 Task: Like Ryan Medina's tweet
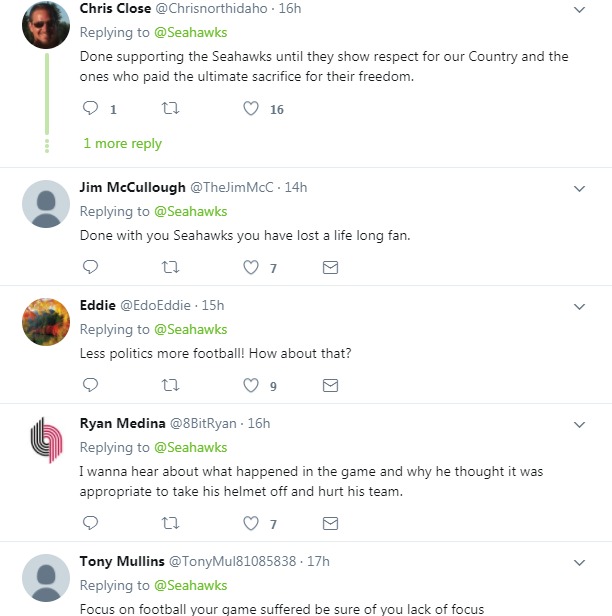(251, 523)
